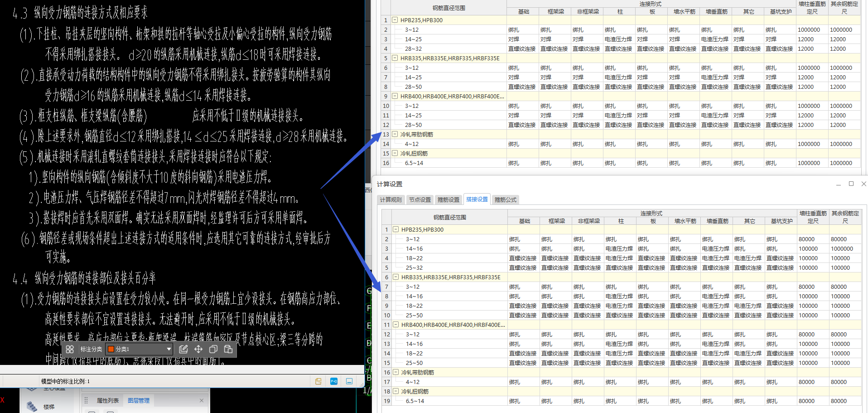Image resolution: width=868 pixels, height=413 pixels.
Task: Click 1000000 墙柱垂直筋 value in upper row 2
Action: coord(809,29)
